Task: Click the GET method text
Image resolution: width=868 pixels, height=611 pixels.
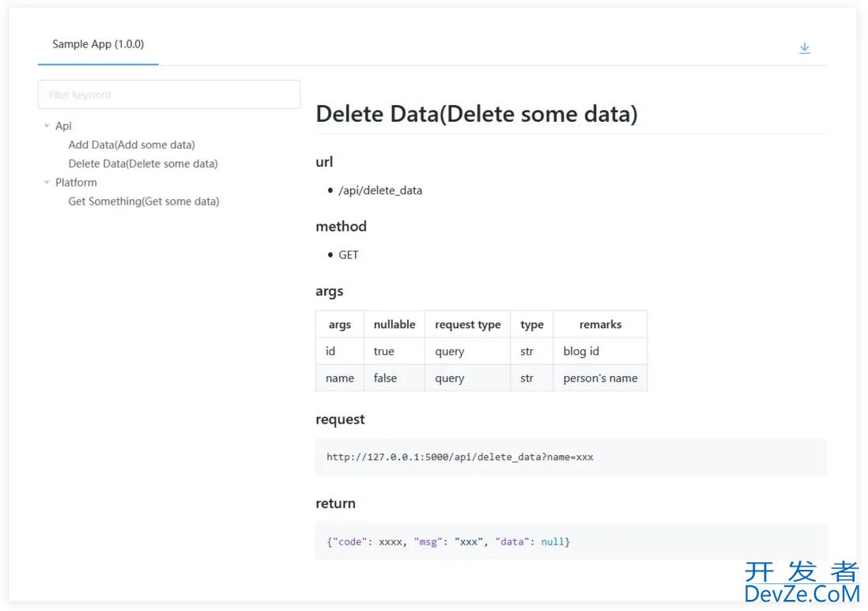Action: pyautogui.click(x=348, y=255)
